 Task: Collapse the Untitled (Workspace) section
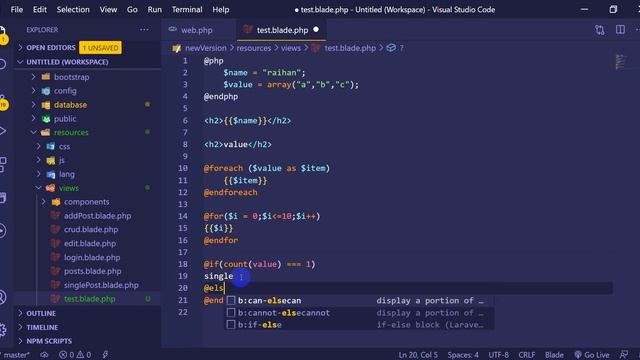(x=20, y=62)
